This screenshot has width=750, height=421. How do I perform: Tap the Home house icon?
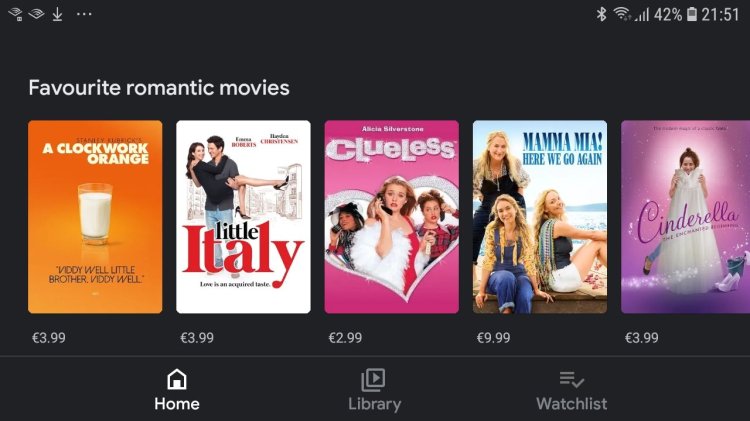[177, 379]
